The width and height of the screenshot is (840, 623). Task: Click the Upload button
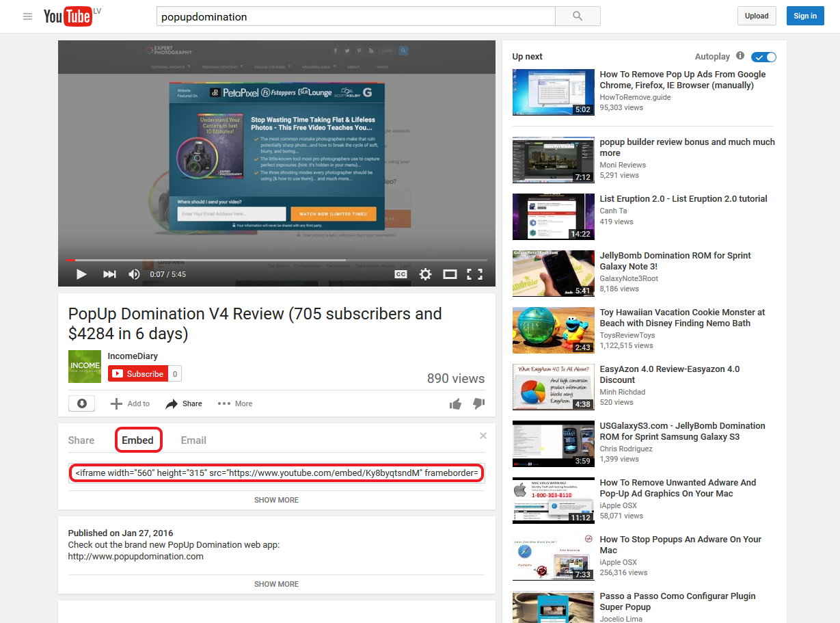(x=757, y=16)
